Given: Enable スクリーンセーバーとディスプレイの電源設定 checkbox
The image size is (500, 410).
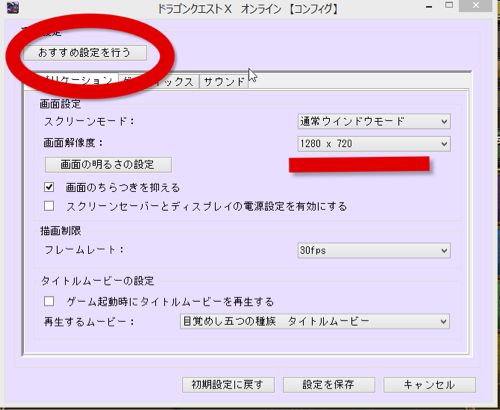Looking at the screenshot, I should [49, 206].
